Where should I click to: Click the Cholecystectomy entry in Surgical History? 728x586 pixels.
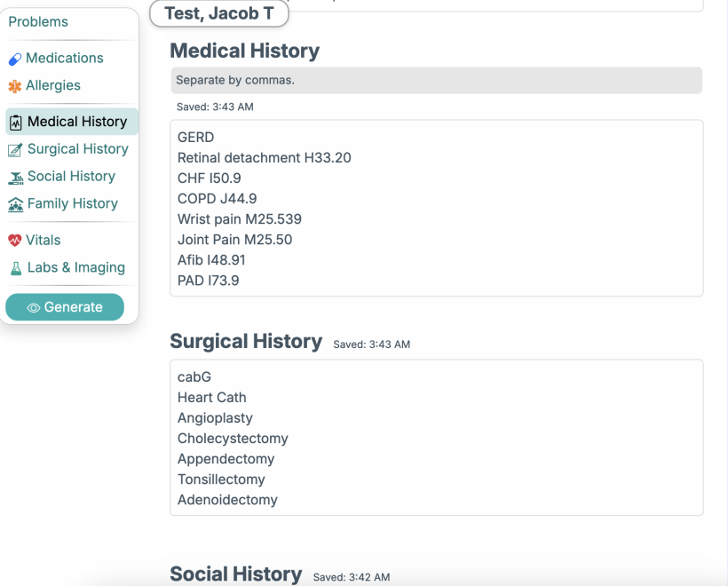pos(233,439)
